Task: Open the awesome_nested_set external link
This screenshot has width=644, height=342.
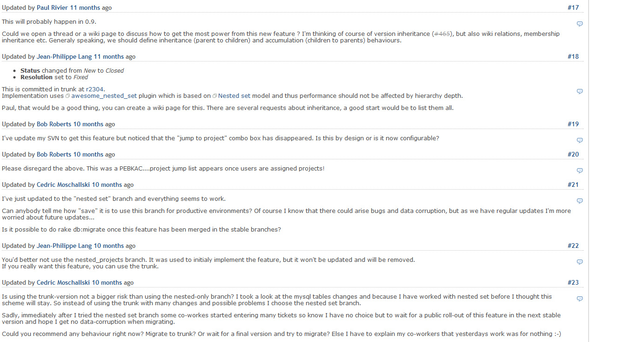Action: 104,96
